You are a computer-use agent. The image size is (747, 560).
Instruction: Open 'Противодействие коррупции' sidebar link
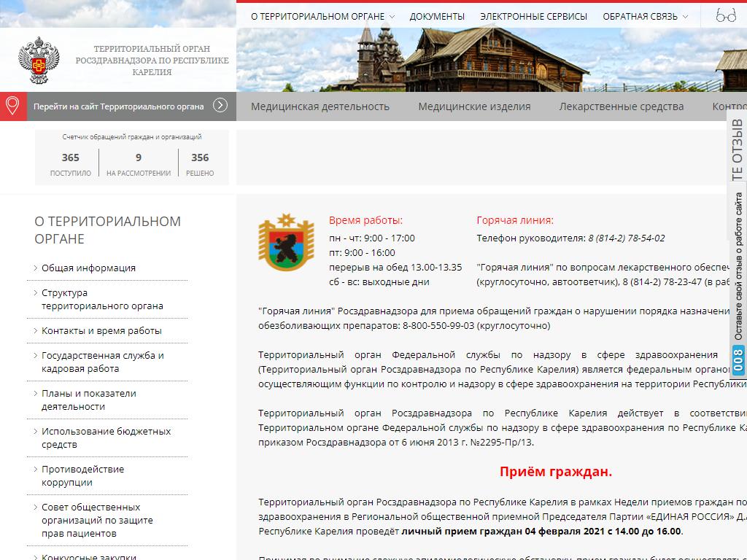(x=82, y=475)
